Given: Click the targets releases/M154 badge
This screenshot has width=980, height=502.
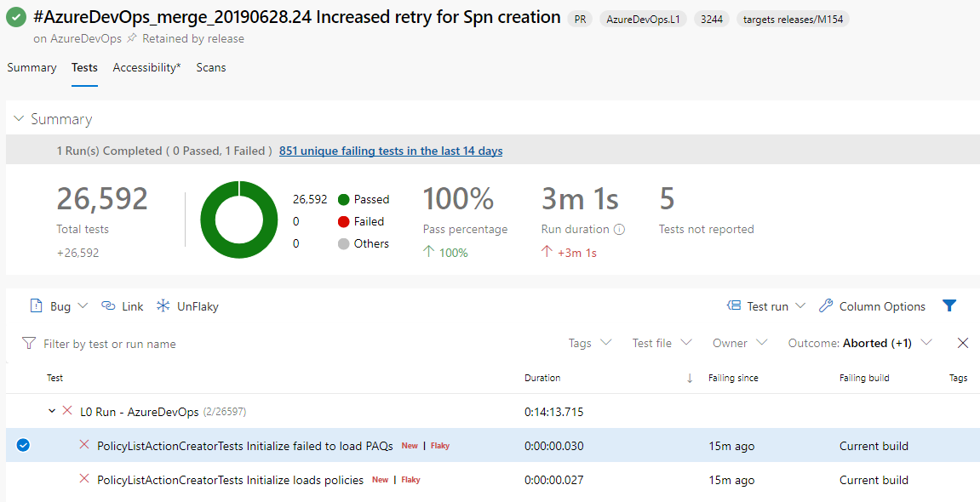Looking at the screenshot, I should 793,20.
